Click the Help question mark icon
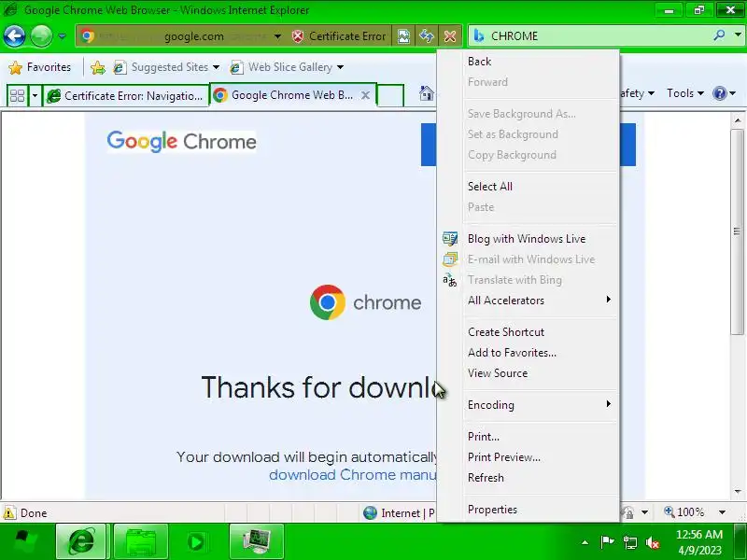747x560 pixels. coord(719,93)
